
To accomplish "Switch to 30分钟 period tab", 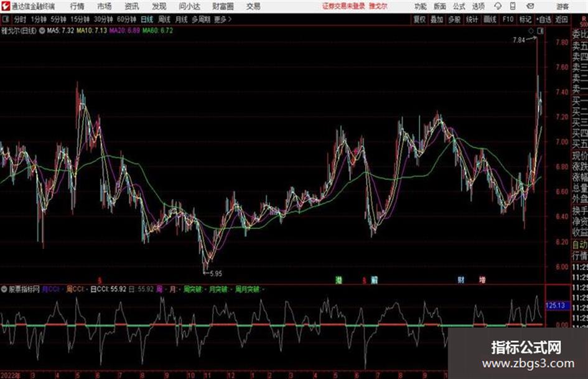I will click(103, 19).
